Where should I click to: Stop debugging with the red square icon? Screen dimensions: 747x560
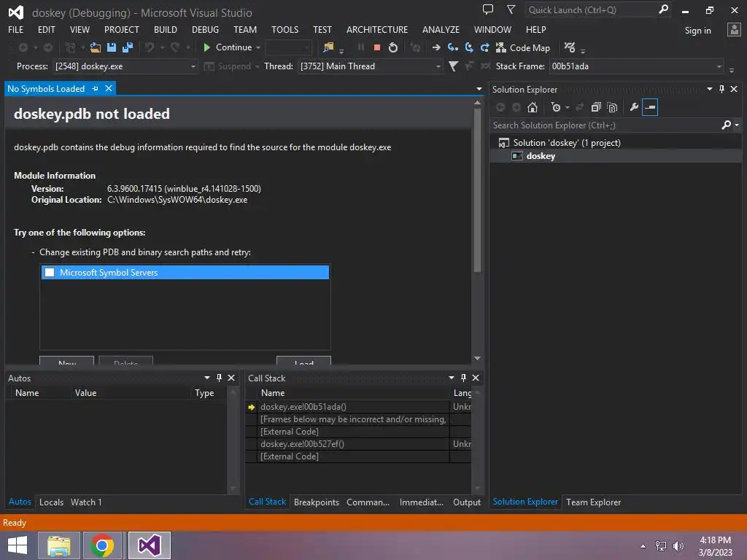(377, 47)
